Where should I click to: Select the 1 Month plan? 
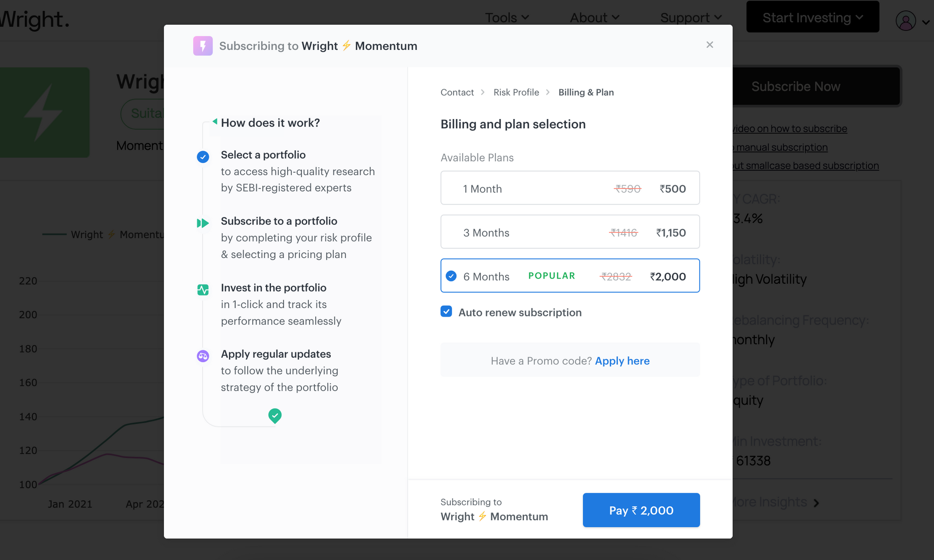click(x=570, y=188)
